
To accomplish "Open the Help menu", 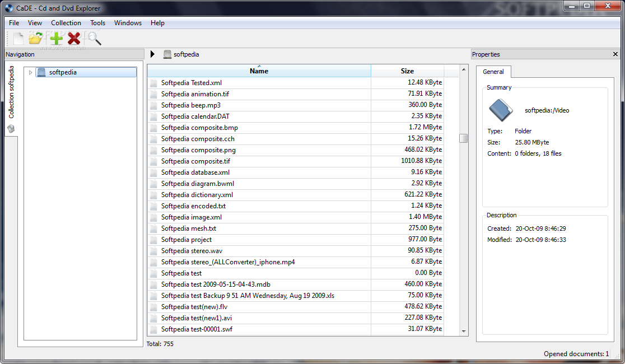I will point(157,23).
